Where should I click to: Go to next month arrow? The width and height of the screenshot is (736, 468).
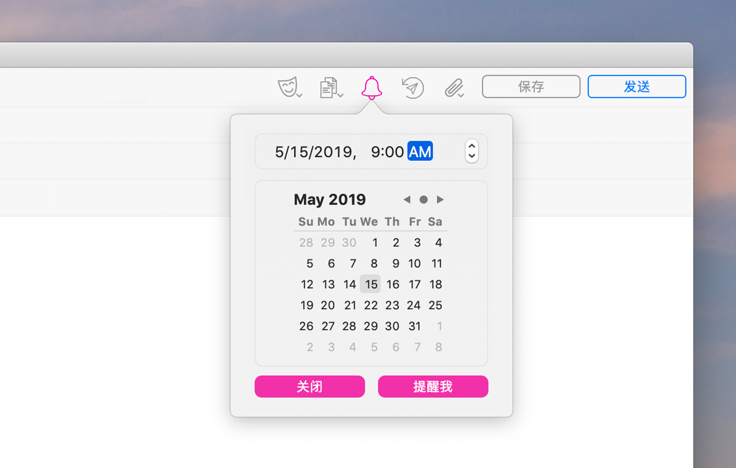click(x=440, y=199)
